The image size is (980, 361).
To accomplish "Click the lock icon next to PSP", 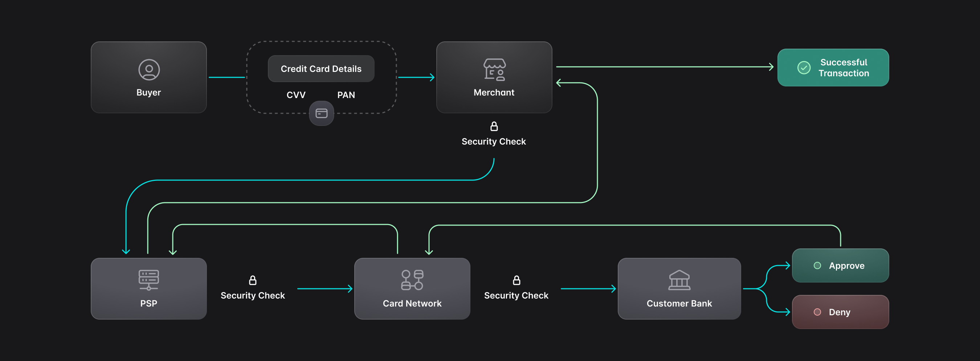I will [x=253, y=280].
